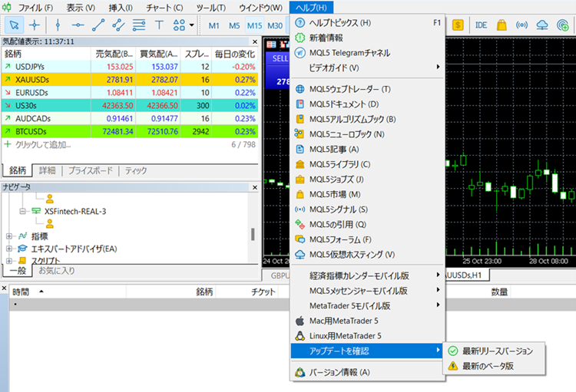This screenshot has height=392, width=576.
Task: Open the ファイル menu
Action: pyautogui.click(x=35, y=8)
